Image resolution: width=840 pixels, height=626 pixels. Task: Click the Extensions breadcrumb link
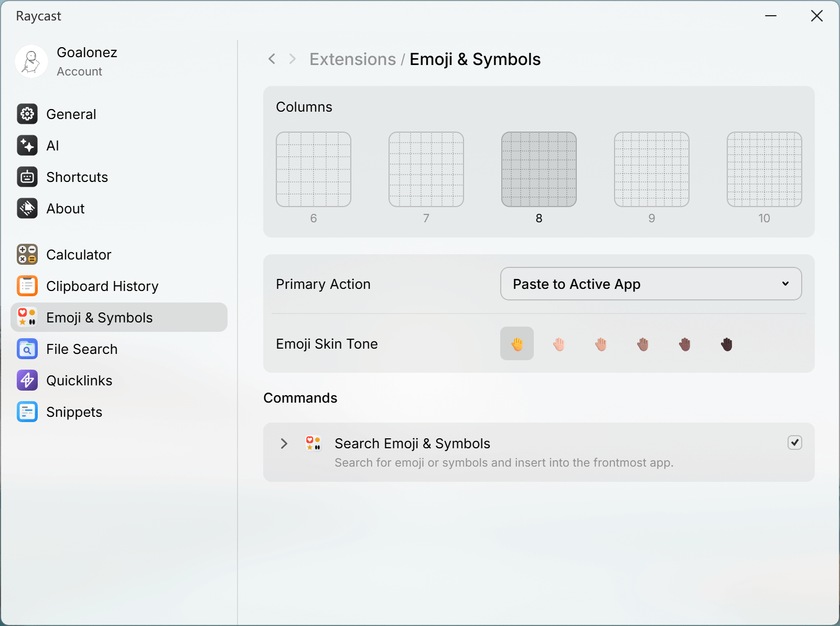point(353,59)
